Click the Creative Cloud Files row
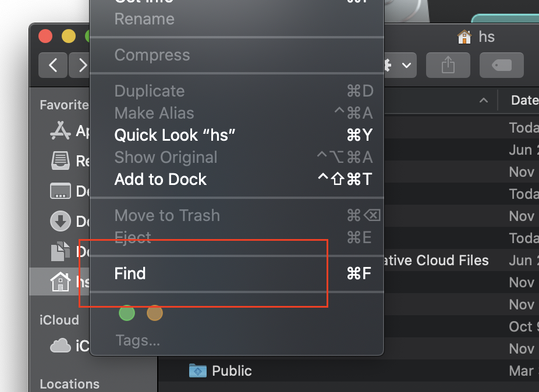 coord(437,260)
